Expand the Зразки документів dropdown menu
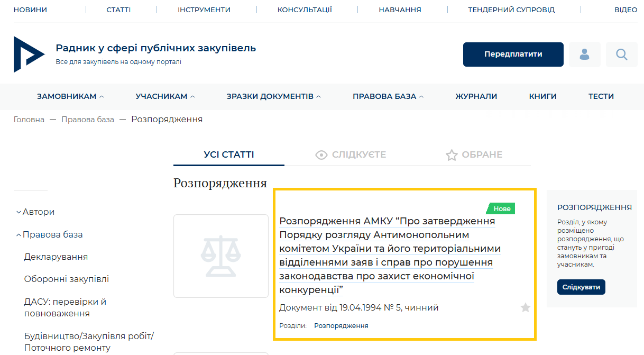 (274, 96)
